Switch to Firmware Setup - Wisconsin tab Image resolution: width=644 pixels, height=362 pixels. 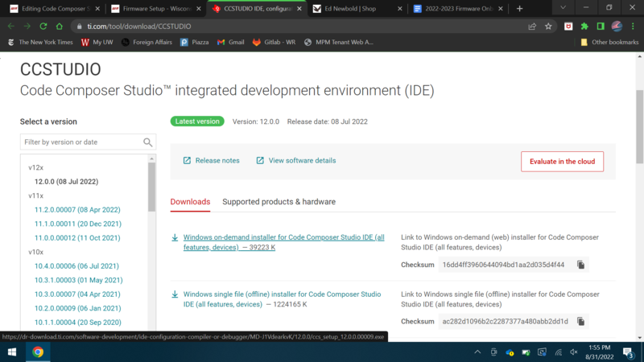pos(155,9)
